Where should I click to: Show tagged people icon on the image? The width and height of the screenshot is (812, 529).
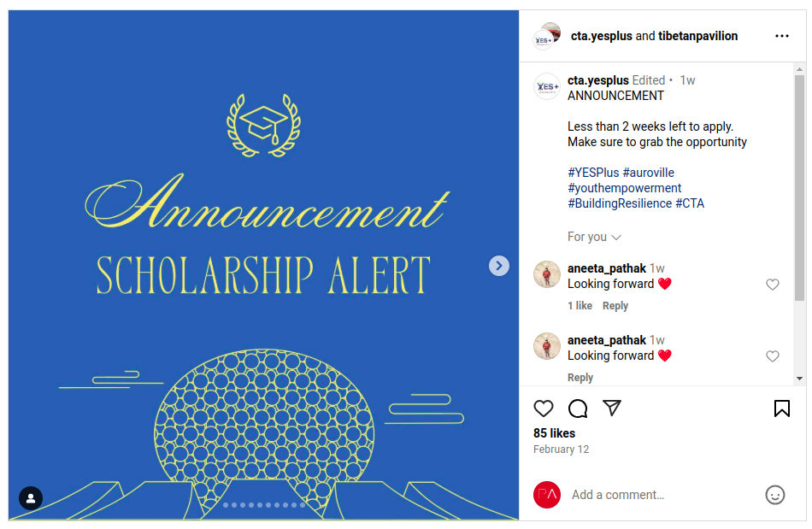tap(31, 498)
